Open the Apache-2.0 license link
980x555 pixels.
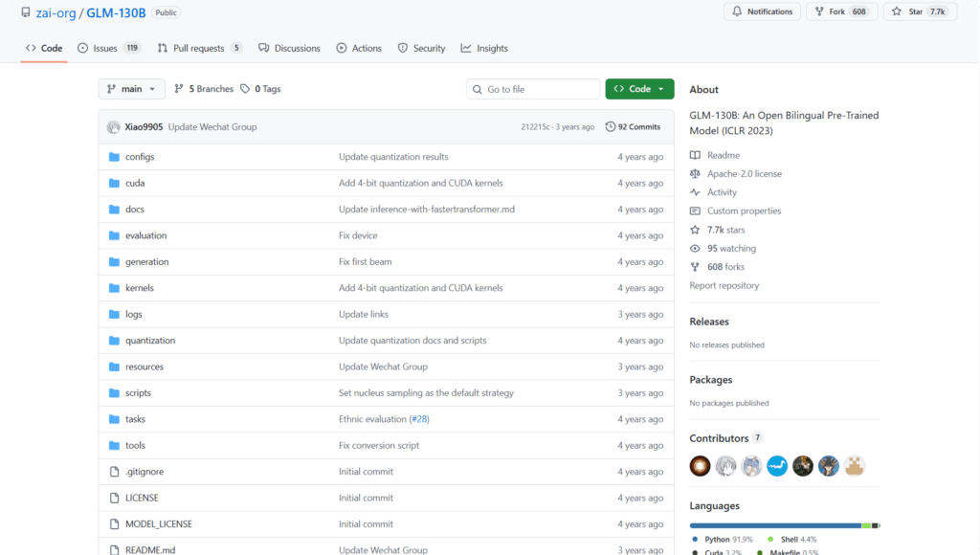pos(744,174)
